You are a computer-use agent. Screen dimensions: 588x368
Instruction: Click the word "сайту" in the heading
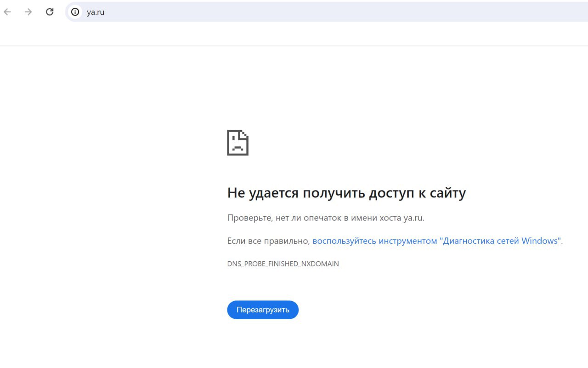point(447,193)
